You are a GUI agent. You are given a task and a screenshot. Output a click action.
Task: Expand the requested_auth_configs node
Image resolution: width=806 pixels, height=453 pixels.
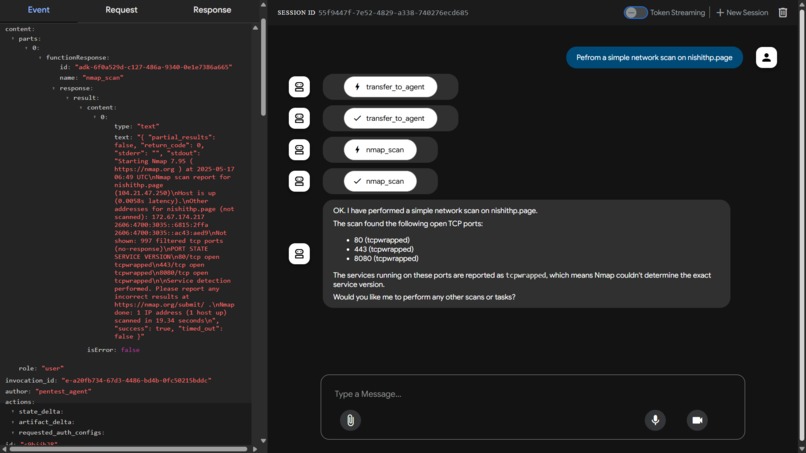pos(13,432)
